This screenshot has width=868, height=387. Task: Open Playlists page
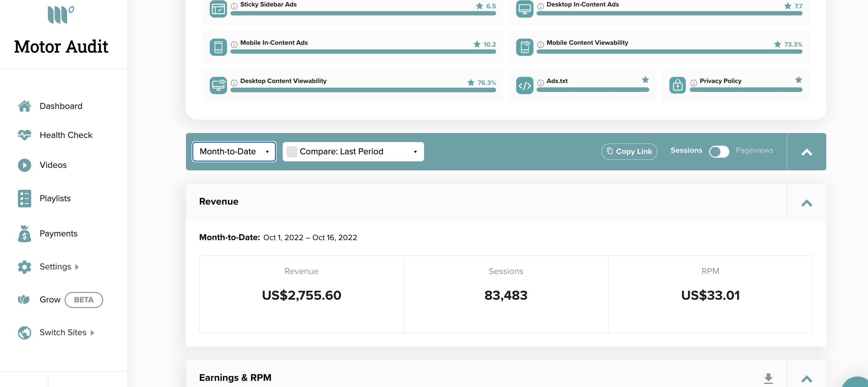click(55, 198)
